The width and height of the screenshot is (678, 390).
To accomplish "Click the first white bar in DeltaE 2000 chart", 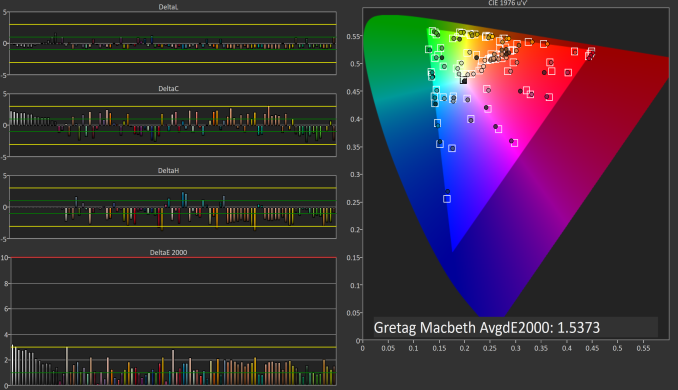I will tap(13, 365).
